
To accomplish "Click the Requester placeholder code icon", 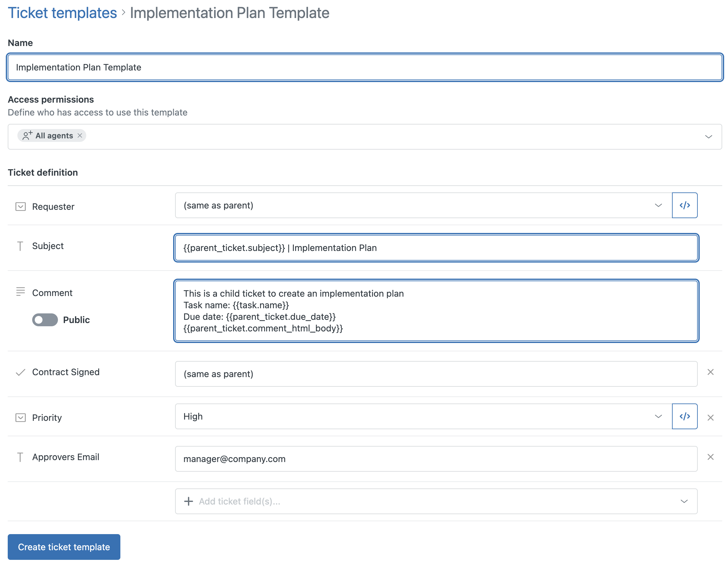I will [684, 205].
